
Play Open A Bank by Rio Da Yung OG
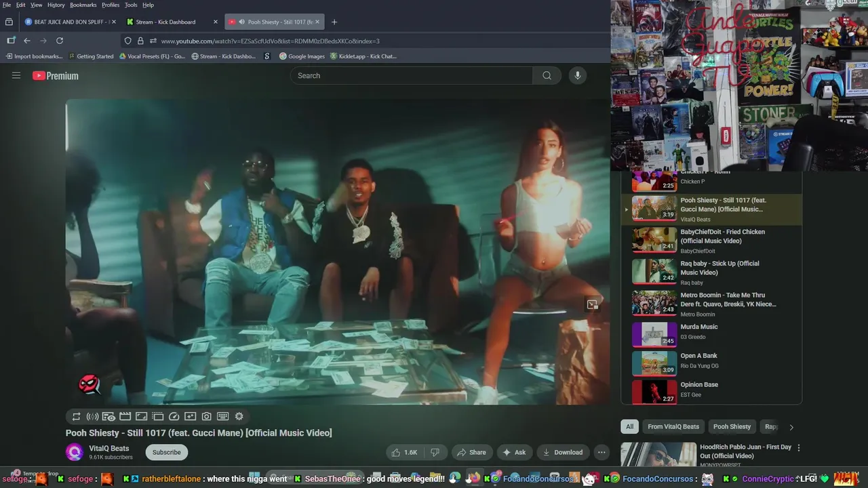click(x=711, y=363)
